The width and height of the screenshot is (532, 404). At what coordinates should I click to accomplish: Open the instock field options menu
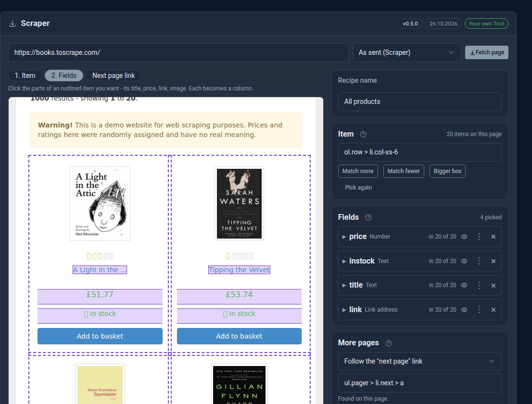point(479,261)
